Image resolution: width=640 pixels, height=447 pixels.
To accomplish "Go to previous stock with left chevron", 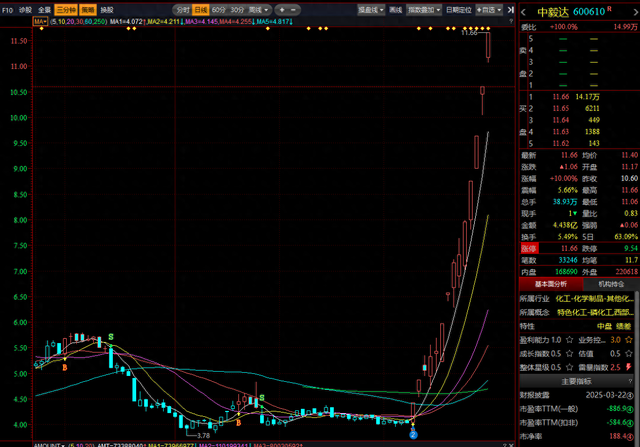I will [x=523, y=13].
